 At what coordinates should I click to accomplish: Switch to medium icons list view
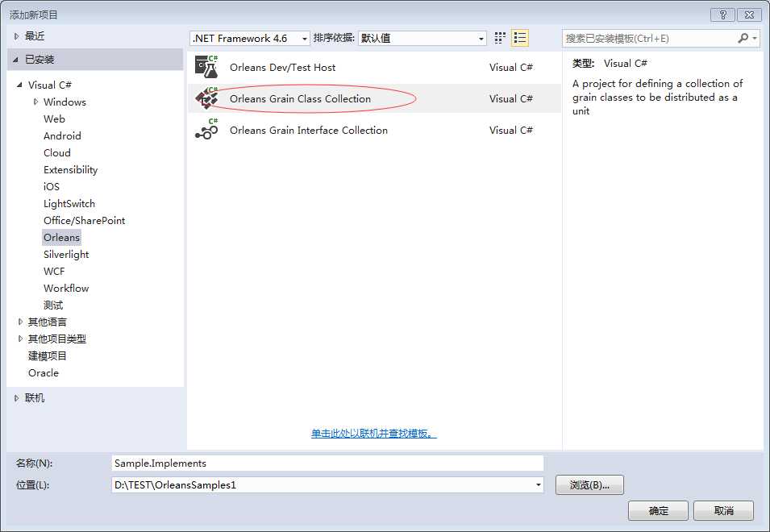point(519,38)
